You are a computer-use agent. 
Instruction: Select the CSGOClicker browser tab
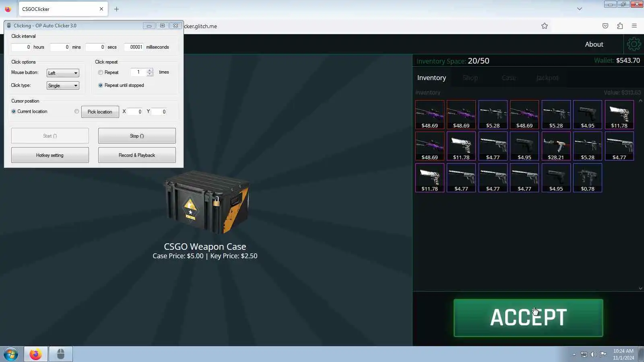[63, 9]
